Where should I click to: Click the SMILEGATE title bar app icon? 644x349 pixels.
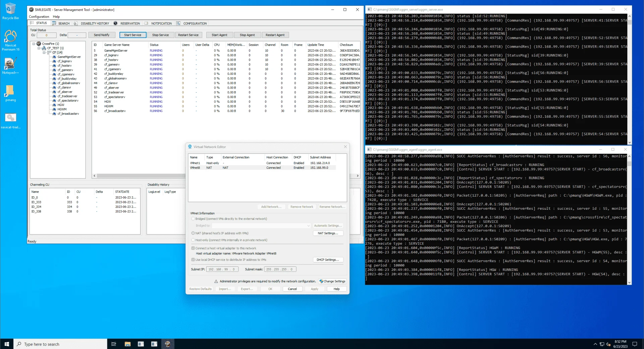pyautogui.click(x=32, y=10)
